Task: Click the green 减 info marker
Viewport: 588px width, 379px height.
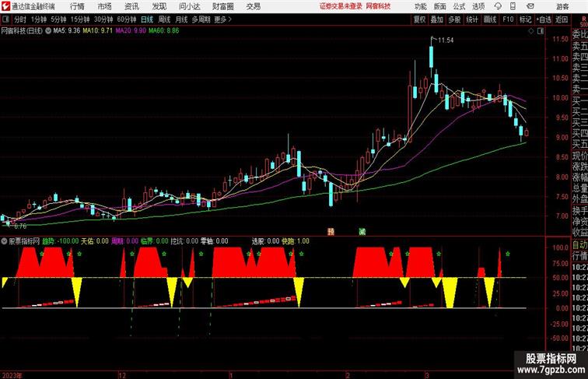Action: 362,232
